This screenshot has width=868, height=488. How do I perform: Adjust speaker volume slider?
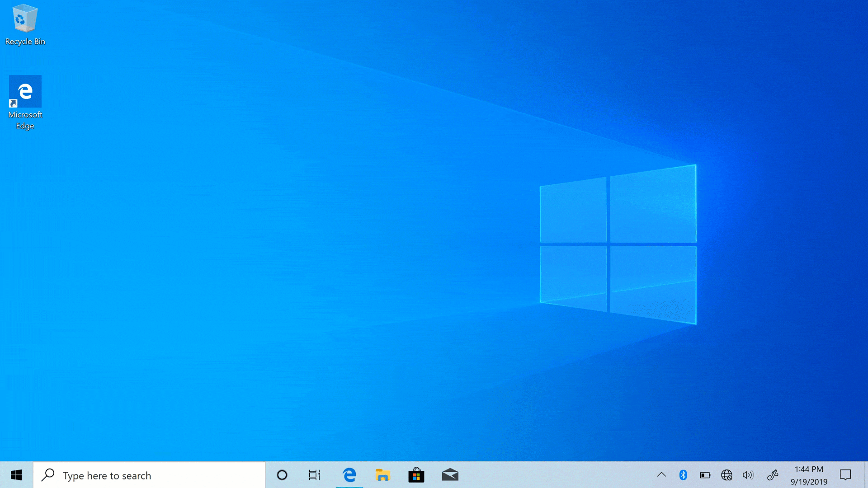point(748,475)
